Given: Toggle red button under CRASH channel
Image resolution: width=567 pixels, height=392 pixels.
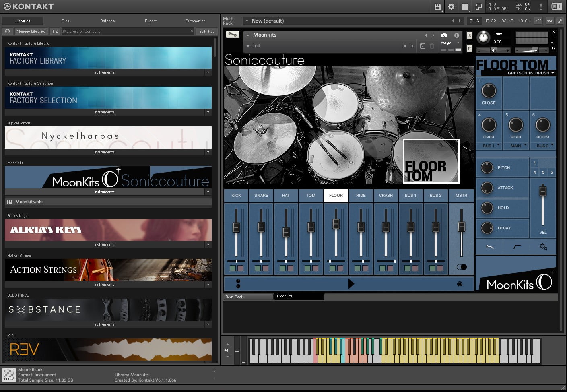Looking at the screenshot, I should pyautogui.click(x=390, y=268).
